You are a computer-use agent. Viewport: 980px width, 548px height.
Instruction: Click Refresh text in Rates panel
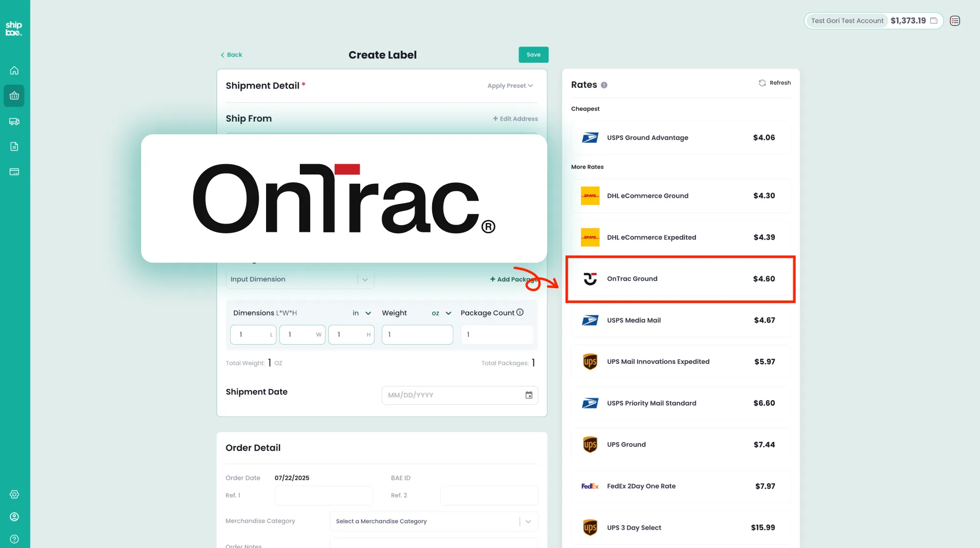pyautogui.click(x=780, y=83)
